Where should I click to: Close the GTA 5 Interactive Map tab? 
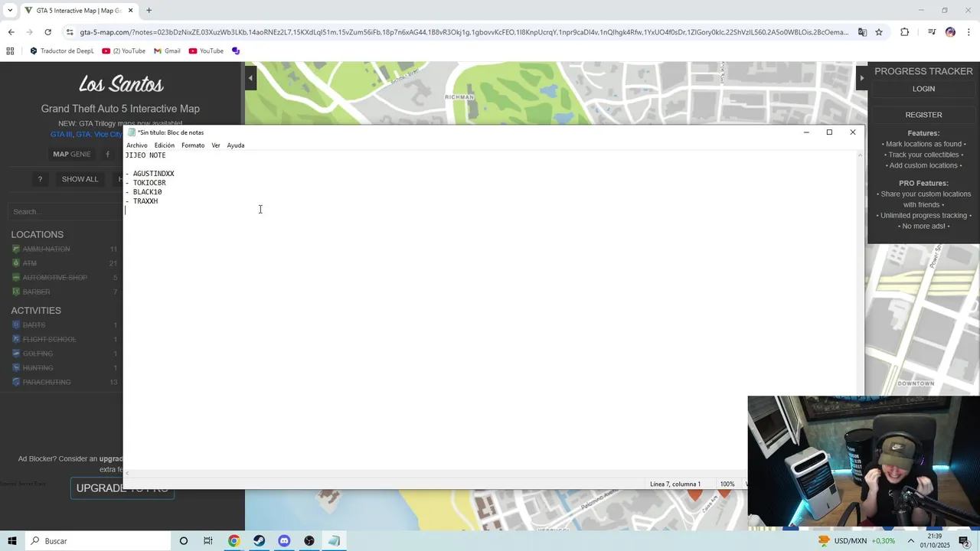[131, 11]
